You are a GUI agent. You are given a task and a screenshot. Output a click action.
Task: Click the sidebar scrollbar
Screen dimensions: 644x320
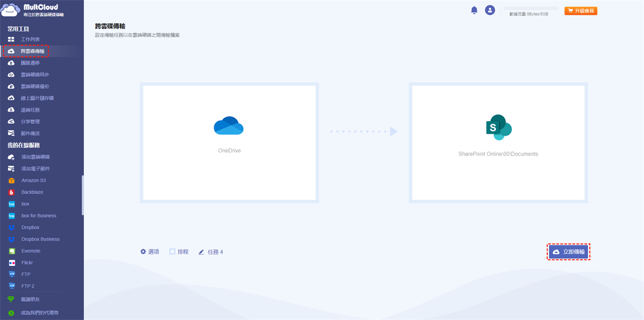pos(82,195)
